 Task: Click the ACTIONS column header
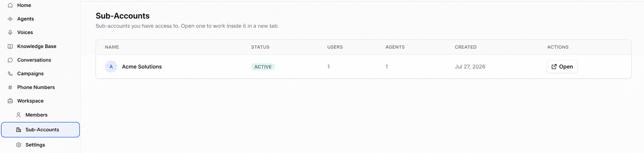click(558, 47)
